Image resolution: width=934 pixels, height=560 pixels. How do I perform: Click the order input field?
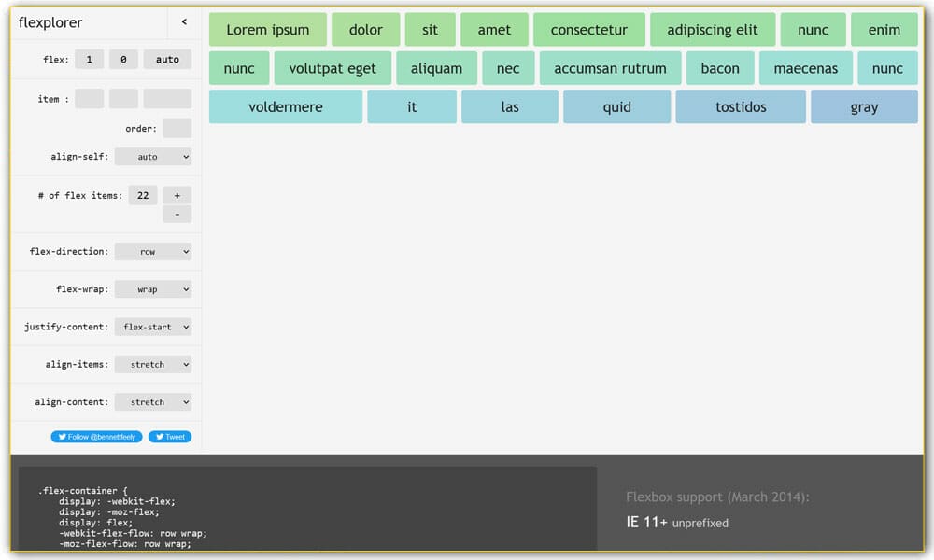pyautogui.click(x=177, y=129)
